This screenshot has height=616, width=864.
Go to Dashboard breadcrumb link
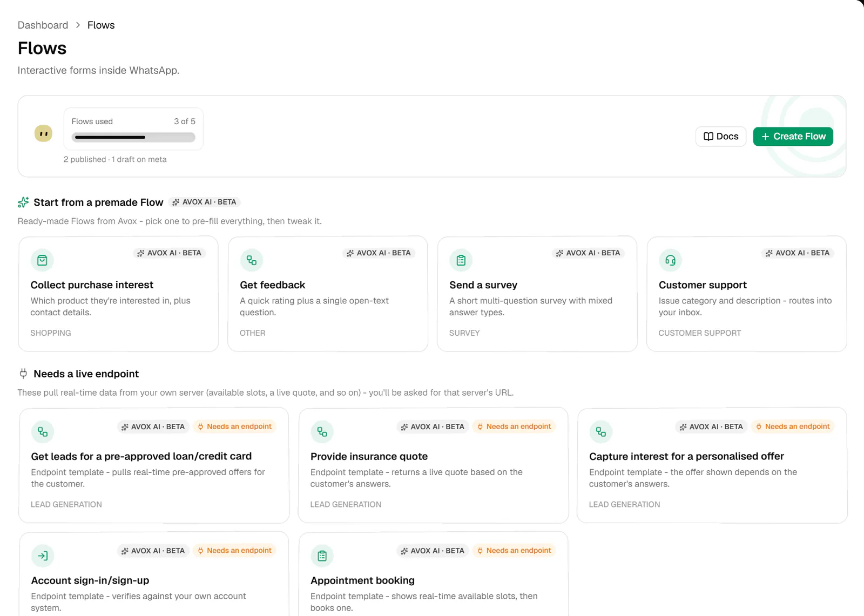point(43,25)
